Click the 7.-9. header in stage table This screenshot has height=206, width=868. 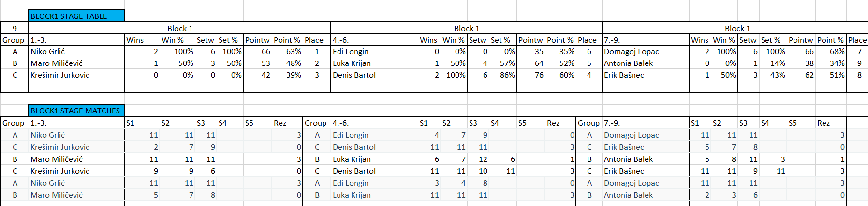click(646, 40)
